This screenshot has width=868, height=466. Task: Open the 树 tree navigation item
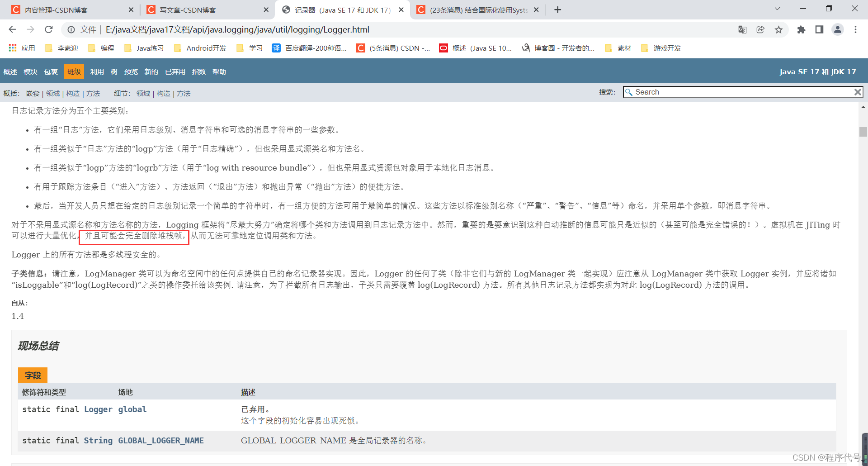pos(114,71)
